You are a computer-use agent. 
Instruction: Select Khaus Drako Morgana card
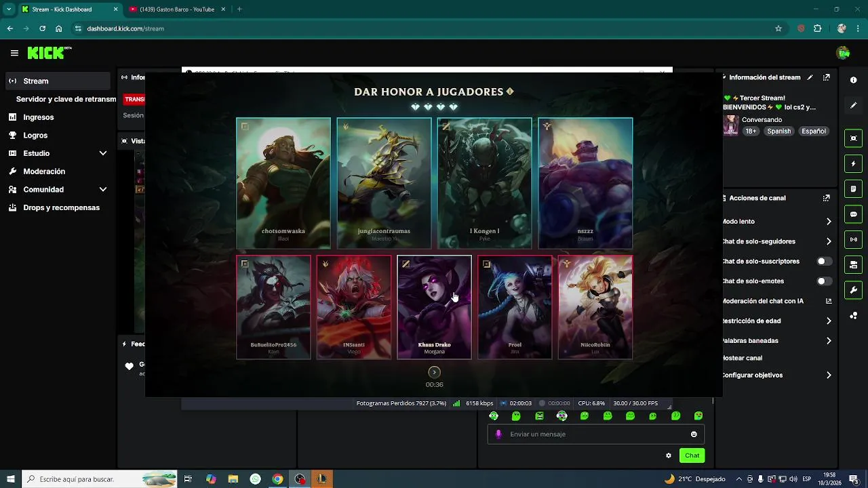(x=434, y=307)
